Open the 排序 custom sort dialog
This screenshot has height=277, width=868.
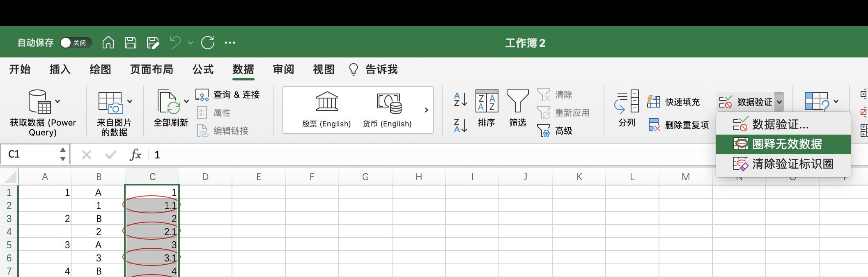487,108
